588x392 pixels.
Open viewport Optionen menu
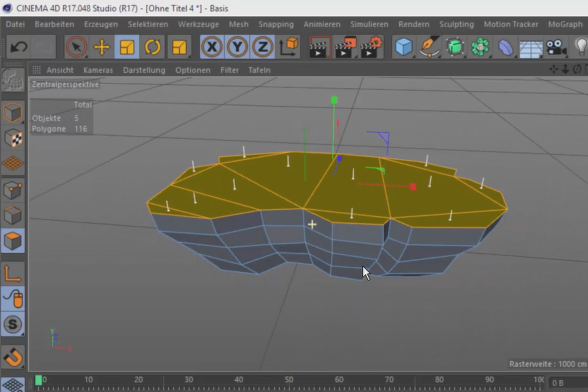tap(193, 70)
